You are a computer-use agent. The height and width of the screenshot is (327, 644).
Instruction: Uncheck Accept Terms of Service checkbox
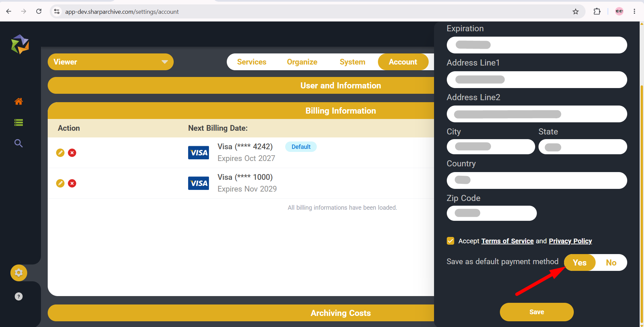tap(450, 241)
